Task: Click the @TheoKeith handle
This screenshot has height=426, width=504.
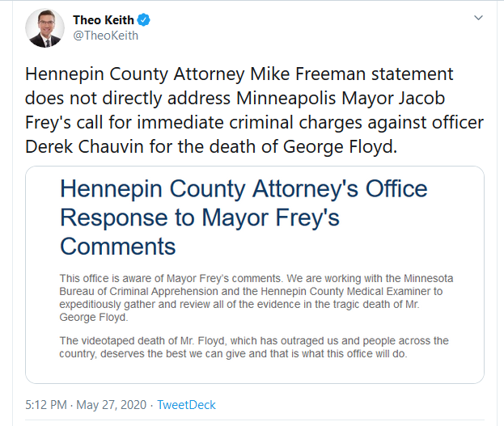Action: pyautogui.click(x=105, y=36)
